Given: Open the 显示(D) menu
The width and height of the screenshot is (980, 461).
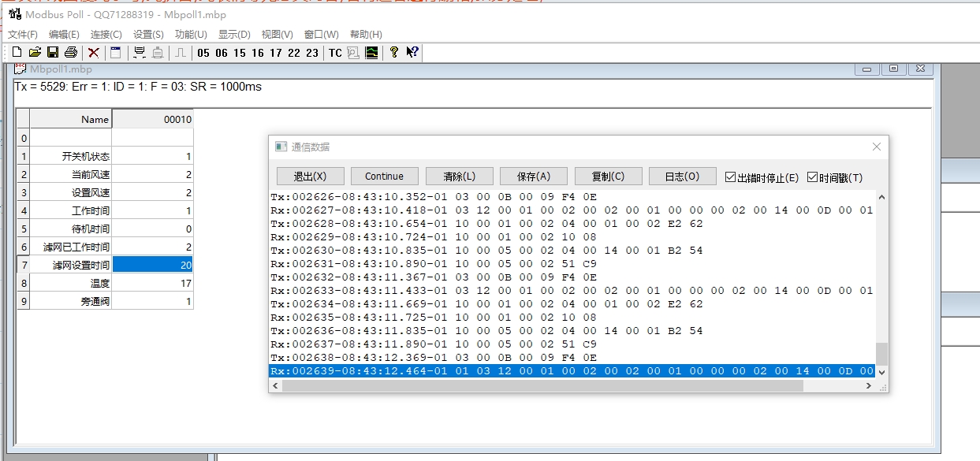Looking at the screenshot, I should point(234,35).
